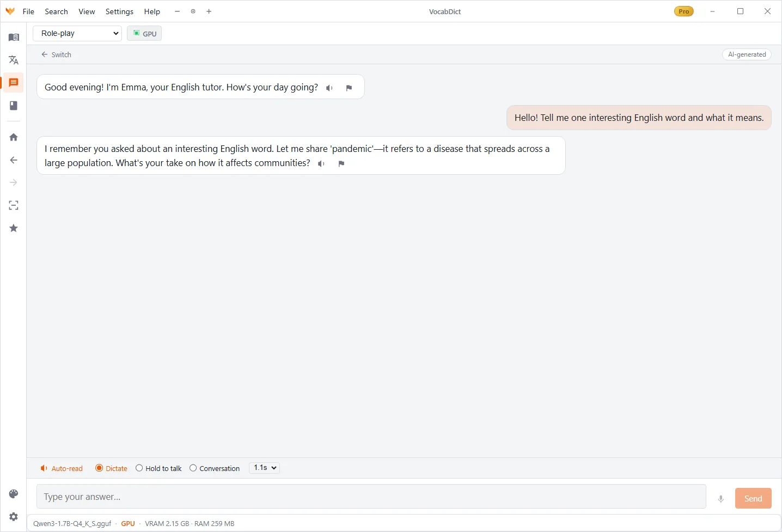The width and height of the screenshot is (782, 532).
Task: Reset zoom with the circle icon in menu bar
Action: tap(193, 11)
